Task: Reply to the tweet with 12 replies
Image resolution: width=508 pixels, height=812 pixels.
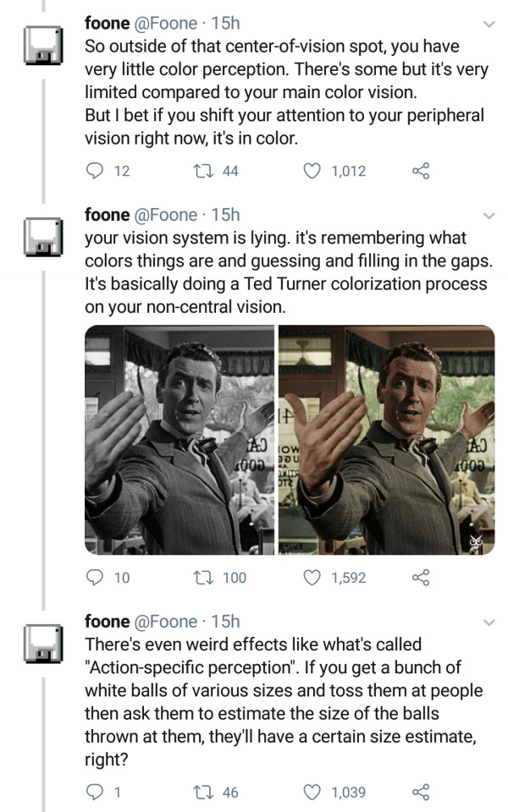Action: point(95,171)
